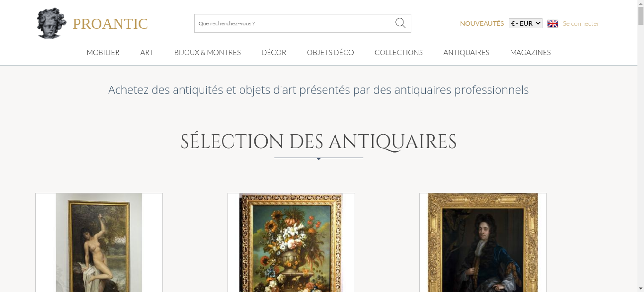Open the DÉCOR menu
644x292 pixels.
click(274, 52)
